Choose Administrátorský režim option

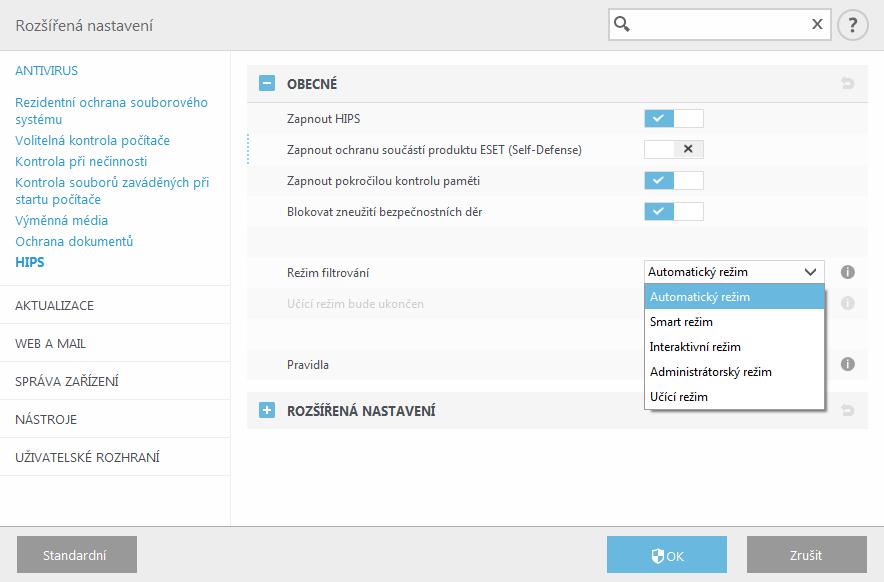[x=734, y=372]
